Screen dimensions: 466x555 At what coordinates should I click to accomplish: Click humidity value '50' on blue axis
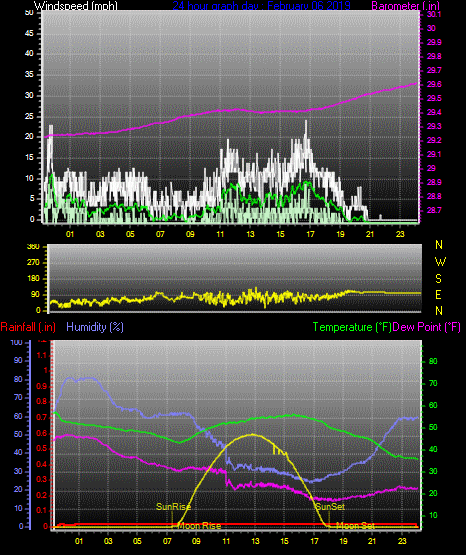(x=18, y=434)
